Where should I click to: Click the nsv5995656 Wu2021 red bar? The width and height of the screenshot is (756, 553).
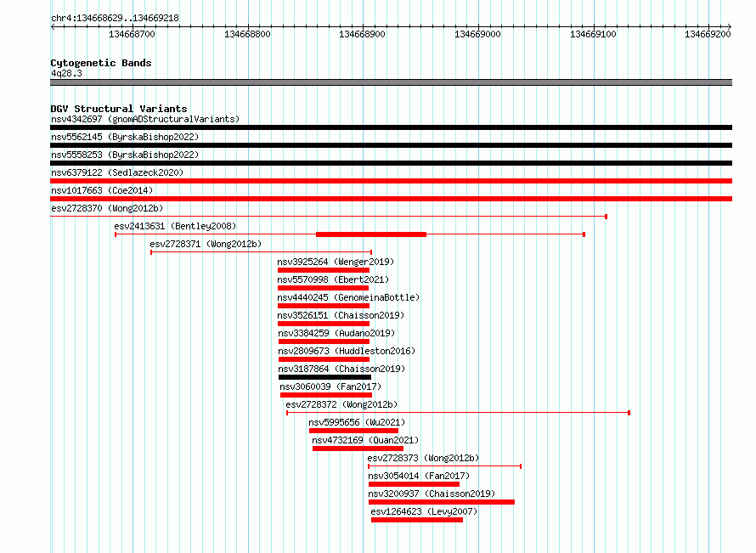(x=354, y=431)
